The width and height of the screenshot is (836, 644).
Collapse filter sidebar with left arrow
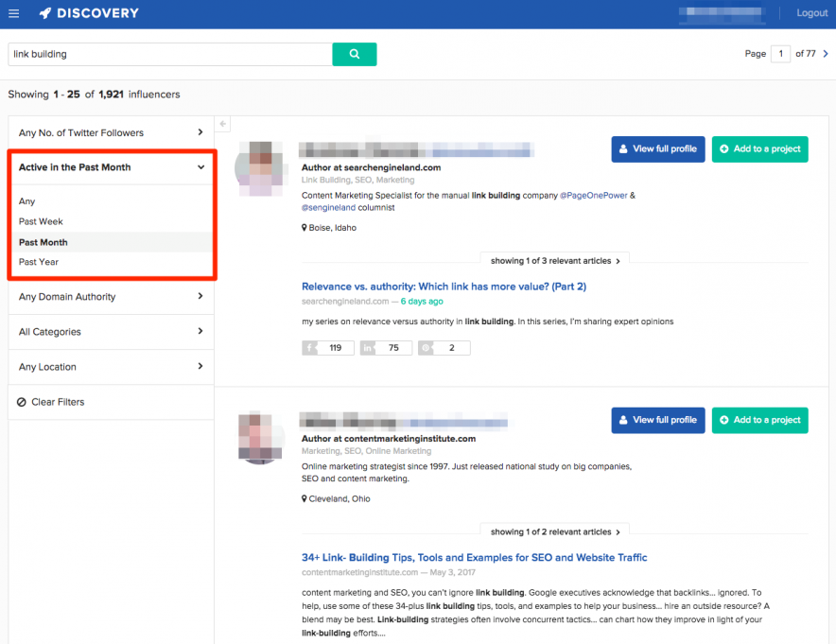(x=223, y=124)
